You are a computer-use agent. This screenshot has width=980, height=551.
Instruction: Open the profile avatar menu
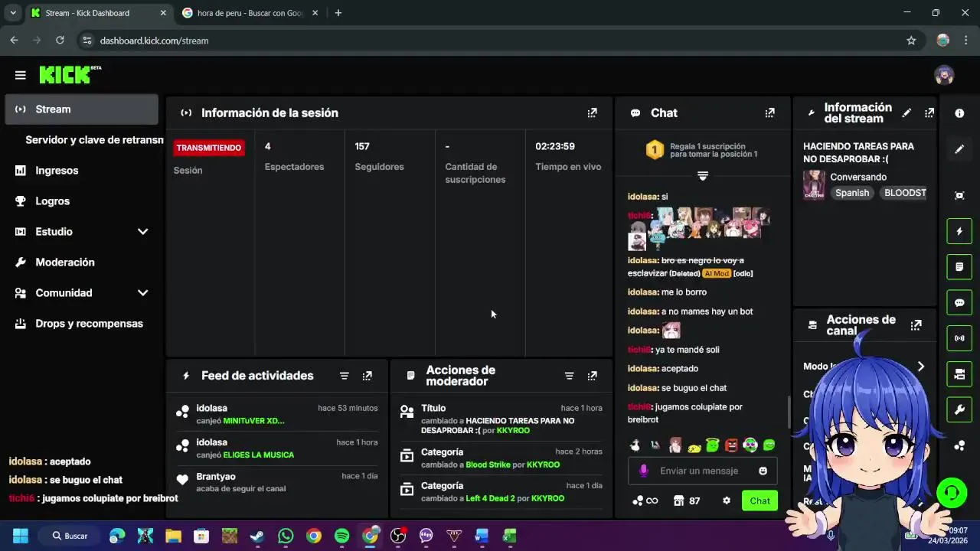click(944, 75)
